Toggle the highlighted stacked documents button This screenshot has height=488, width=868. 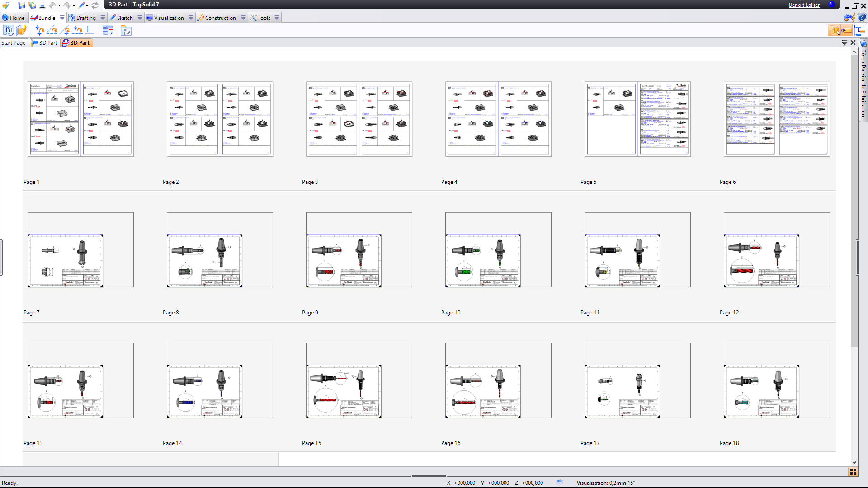tap(834, 30)
